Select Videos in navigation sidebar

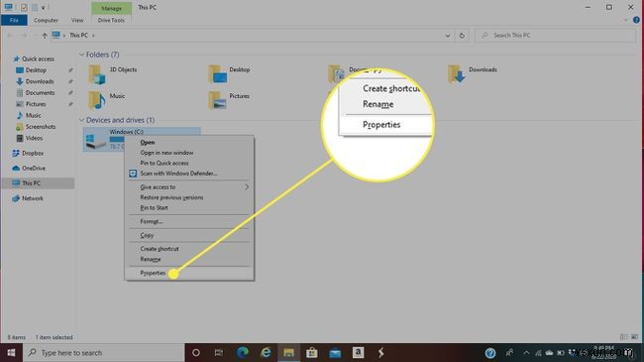click(34, 138)
